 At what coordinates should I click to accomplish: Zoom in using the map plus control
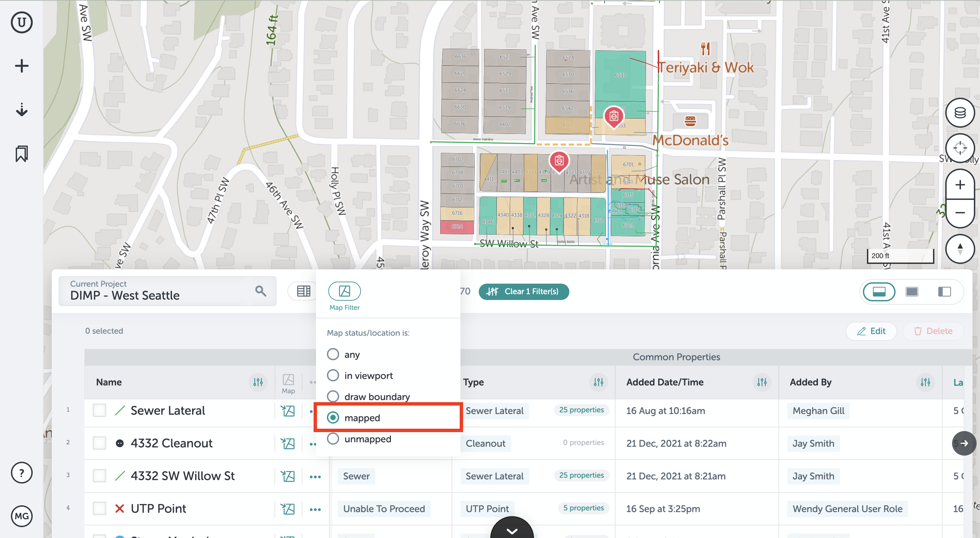click(x=960, y=185)
